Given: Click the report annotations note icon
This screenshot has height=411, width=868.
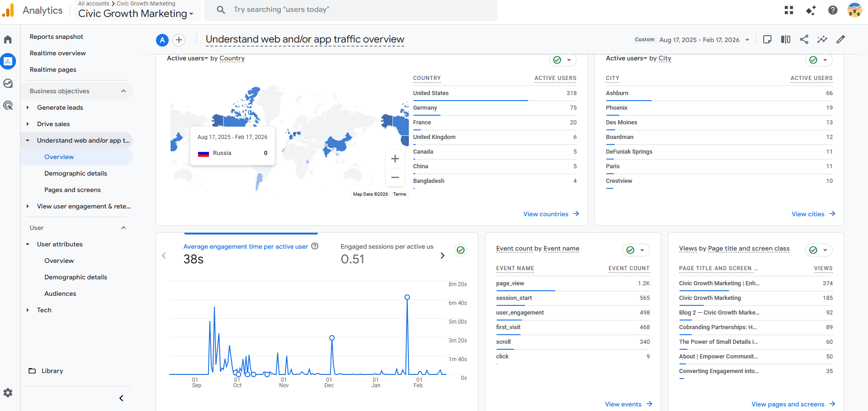Looking at the screenshot, I should (767, 39).
